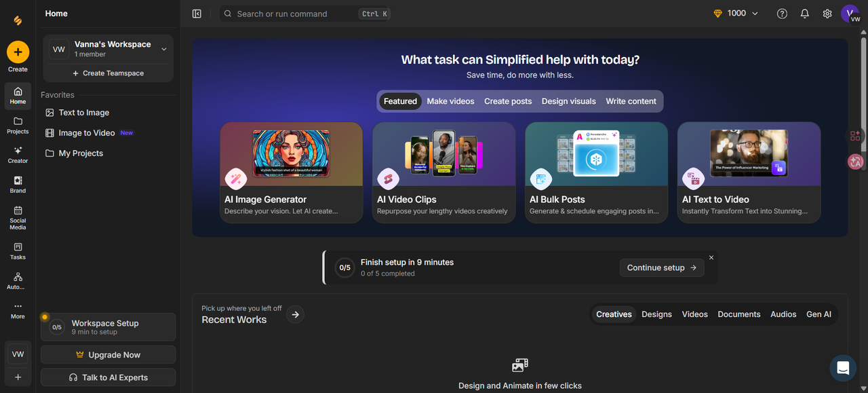Click the yellow Create plus button

(x=18, y=52)
